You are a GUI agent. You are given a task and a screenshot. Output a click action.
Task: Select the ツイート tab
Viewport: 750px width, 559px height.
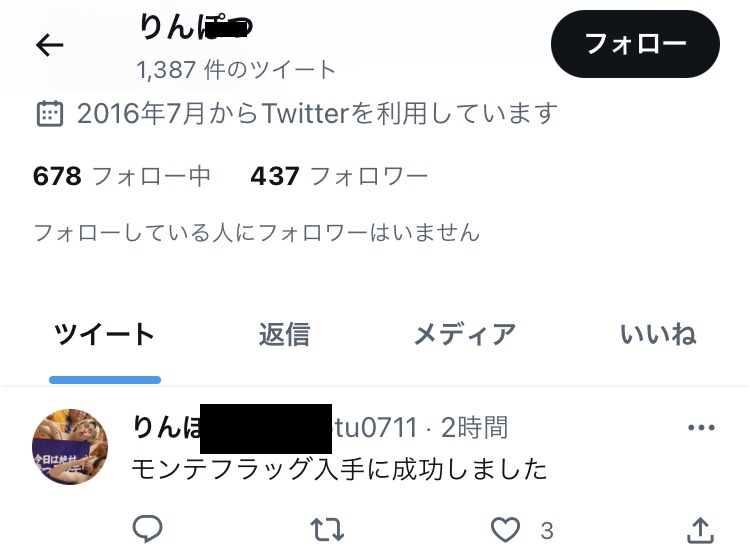click(x=104, y=334)
